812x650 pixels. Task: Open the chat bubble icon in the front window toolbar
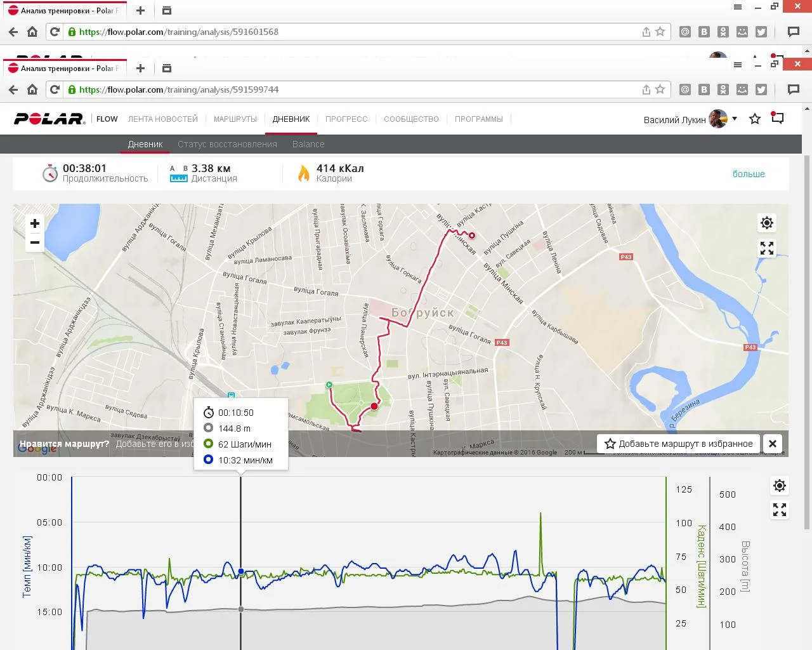click(793, 90)
